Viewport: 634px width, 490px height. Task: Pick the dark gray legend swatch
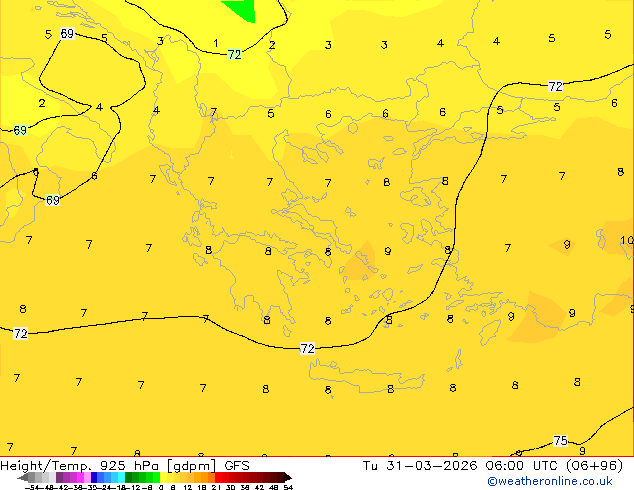32,477
